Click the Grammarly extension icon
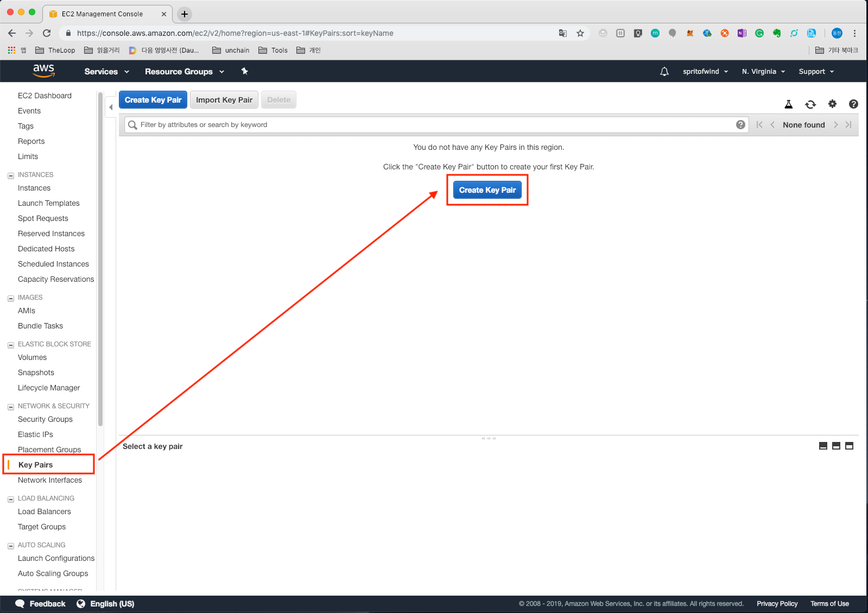Screen dimensions: 868x613 (759, 33)
